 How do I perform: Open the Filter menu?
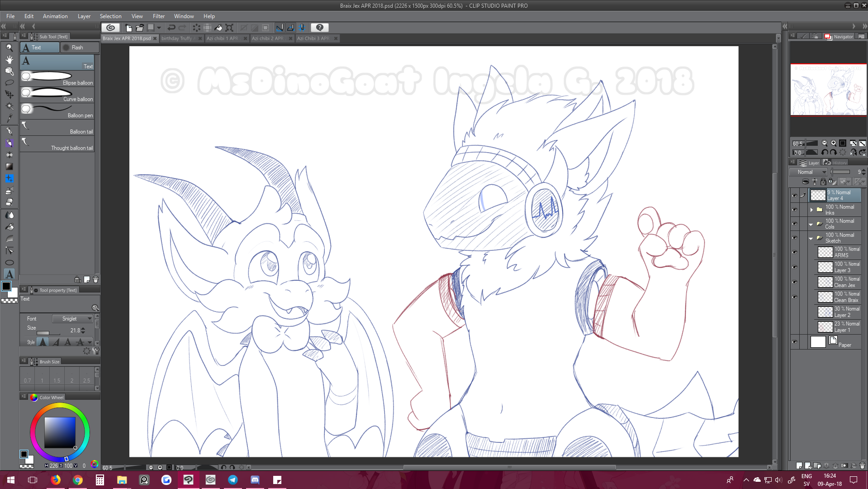pos(159,16)
